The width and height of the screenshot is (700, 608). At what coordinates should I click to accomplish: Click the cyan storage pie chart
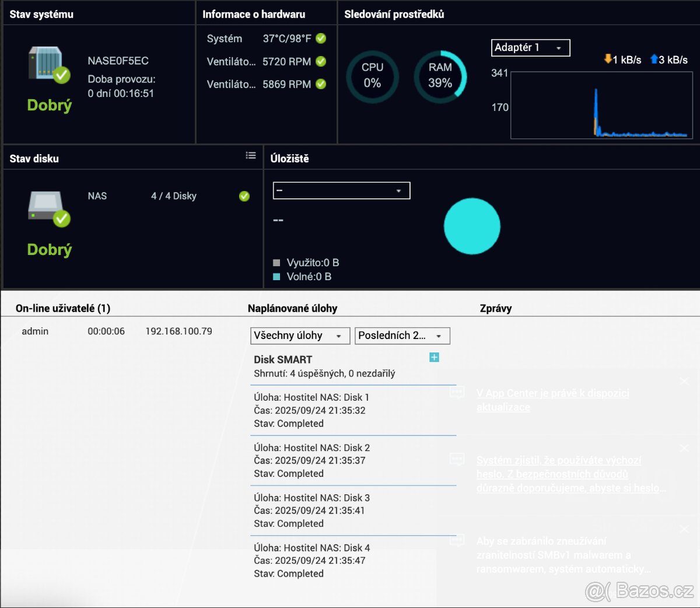(x=472, y=226)
